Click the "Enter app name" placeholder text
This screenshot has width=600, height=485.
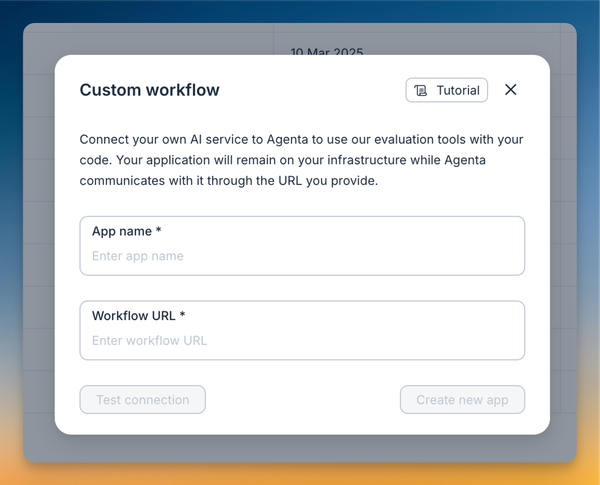coord(137,256)
